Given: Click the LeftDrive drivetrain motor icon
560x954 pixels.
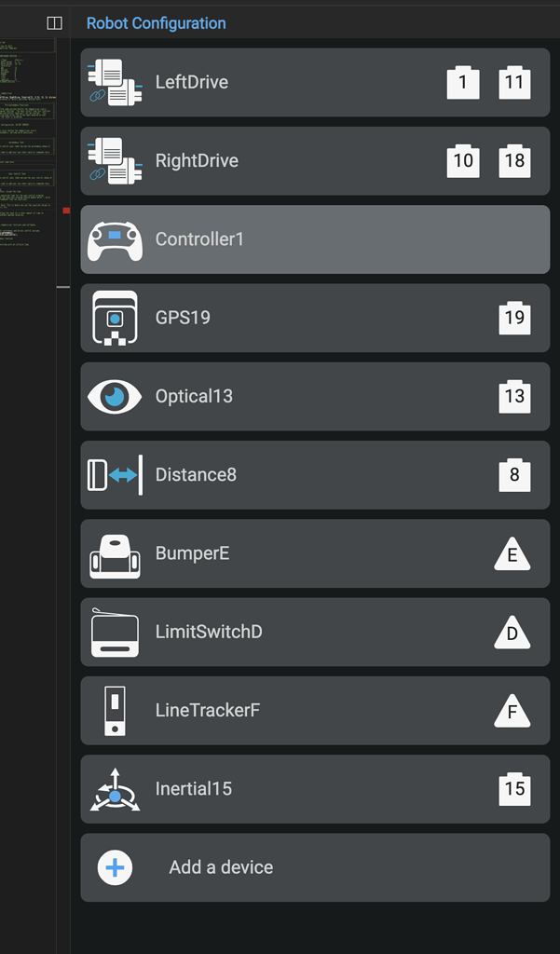Looking at the screenshot, I should [115, 82].
